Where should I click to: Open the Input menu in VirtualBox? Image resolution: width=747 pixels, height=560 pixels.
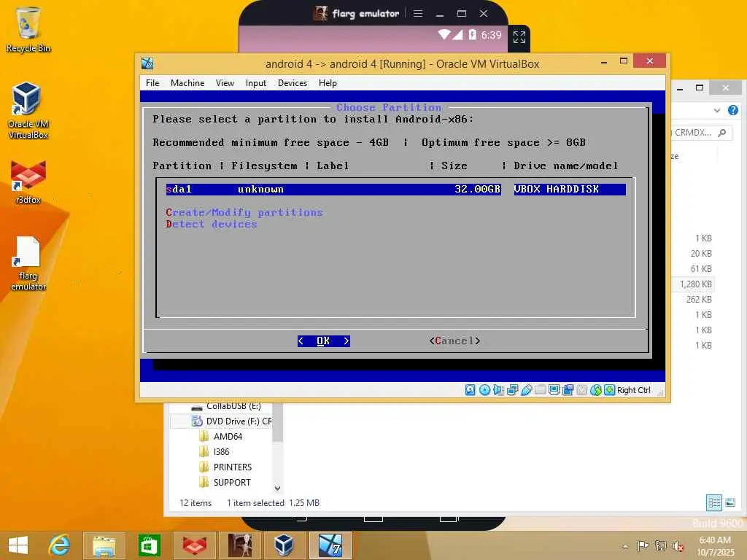pyautogui.click(x=256, y=83)
